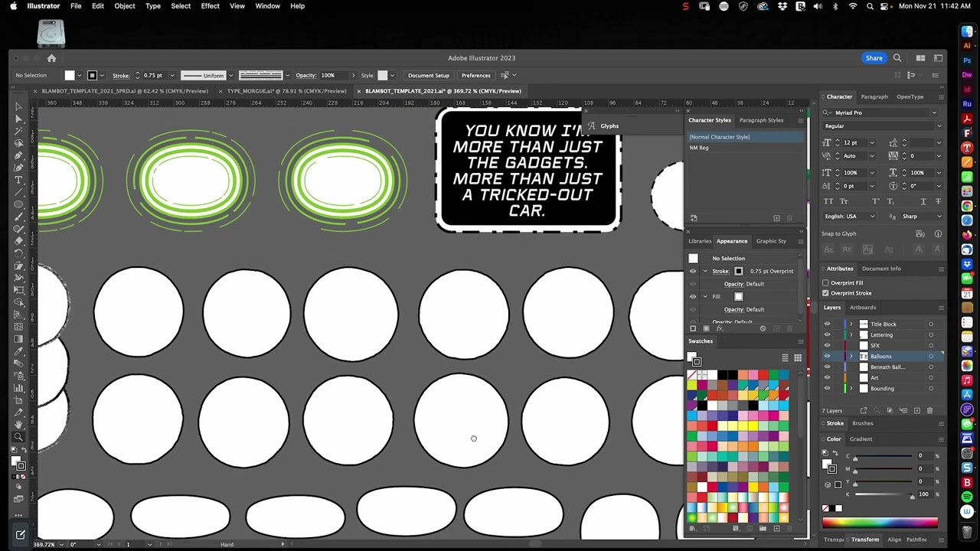The height and width of the screenshot is (551, 980).
Task: Click the search magnifier in app header
Action: tap(897, 58)
